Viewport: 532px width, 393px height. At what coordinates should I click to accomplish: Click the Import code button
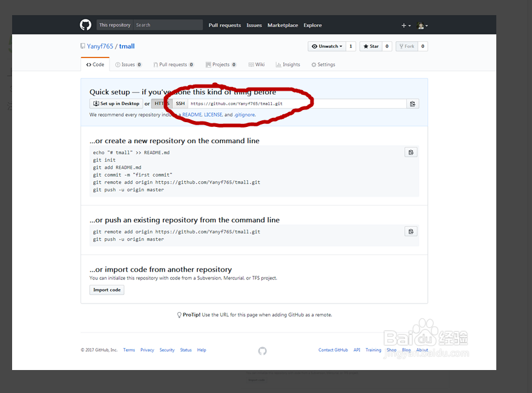tap(107, 290)
